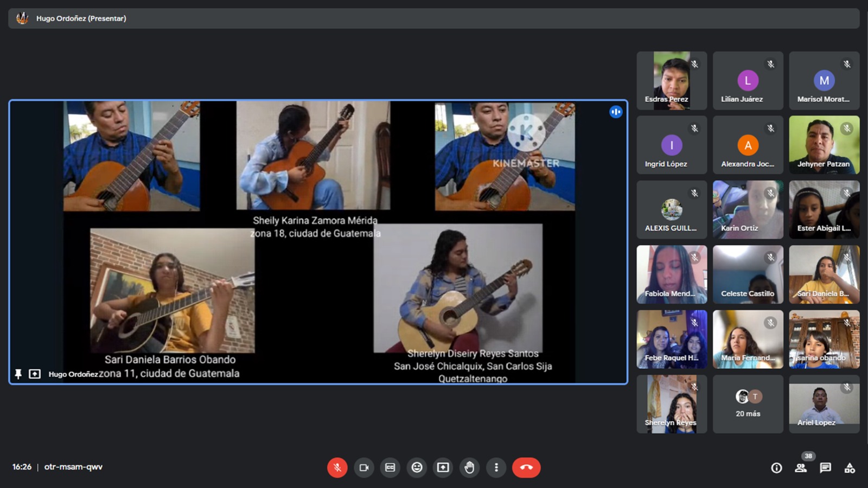Open the emoji reactions picker

point(417,467)
